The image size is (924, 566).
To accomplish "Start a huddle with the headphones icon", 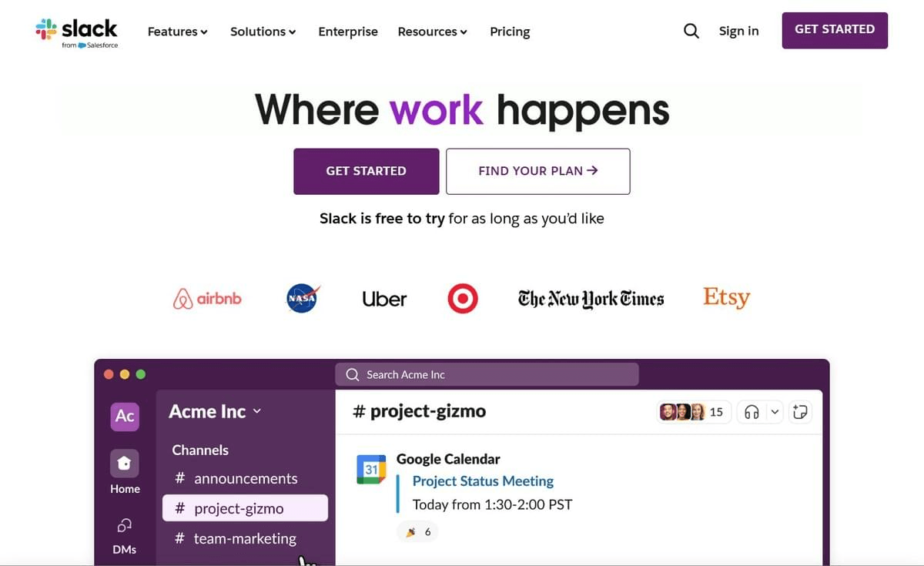I will pos(752,411).
